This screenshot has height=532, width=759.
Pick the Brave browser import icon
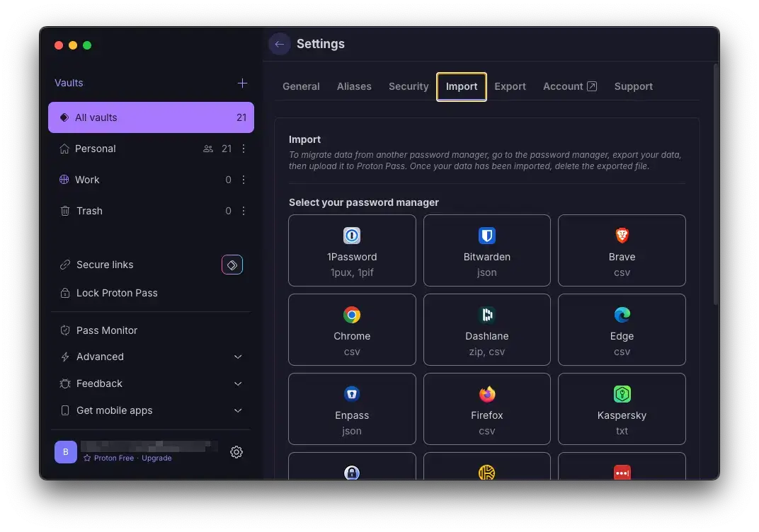pos(622,236)
